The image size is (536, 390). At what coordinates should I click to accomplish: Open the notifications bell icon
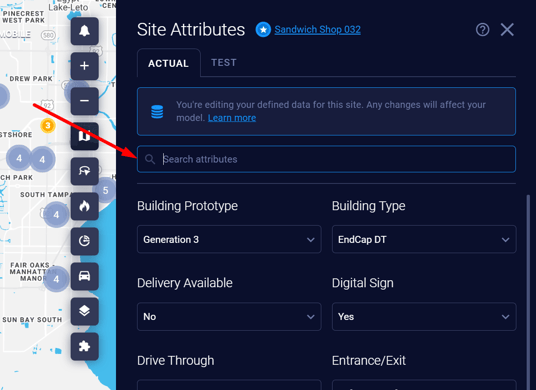pyautogui.click(x=84, y=31)
